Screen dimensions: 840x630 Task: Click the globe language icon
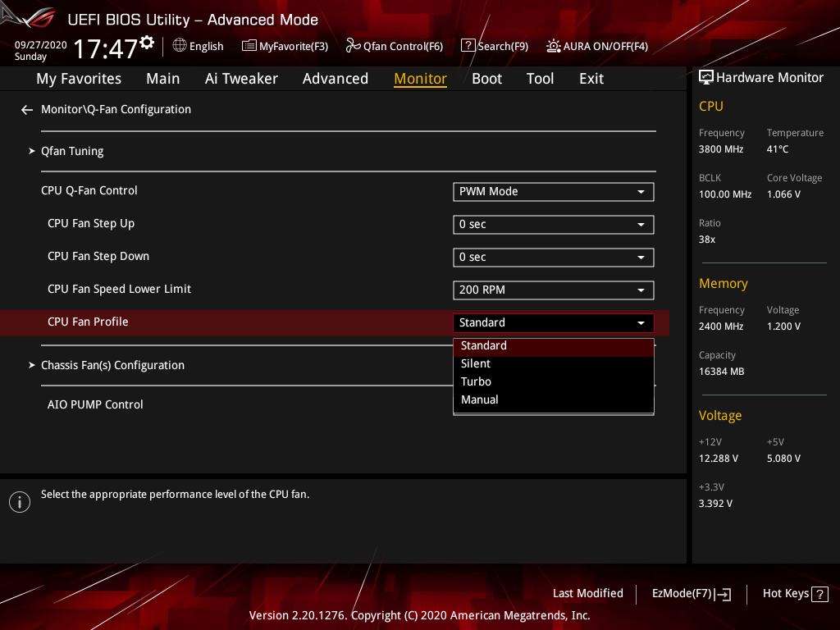(180, 46)
